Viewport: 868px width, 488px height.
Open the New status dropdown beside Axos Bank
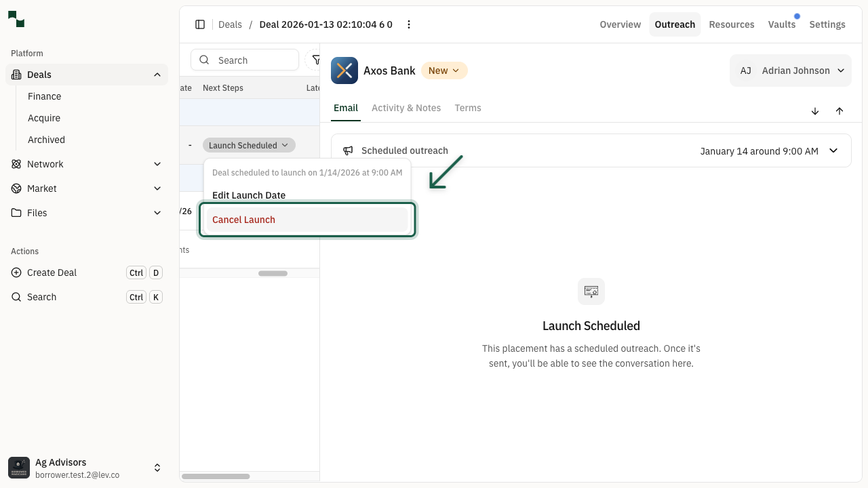[444, 70]
